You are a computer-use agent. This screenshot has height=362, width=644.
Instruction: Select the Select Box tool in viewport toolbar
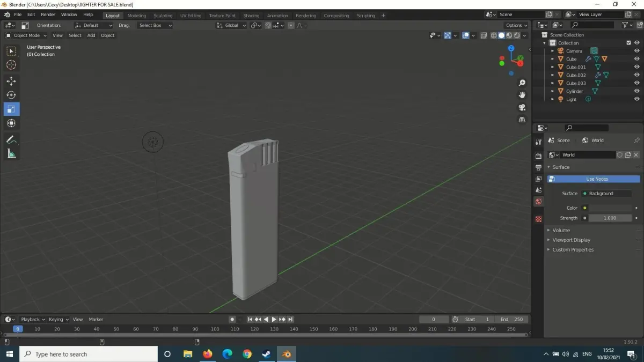click(x=11, y=51)
